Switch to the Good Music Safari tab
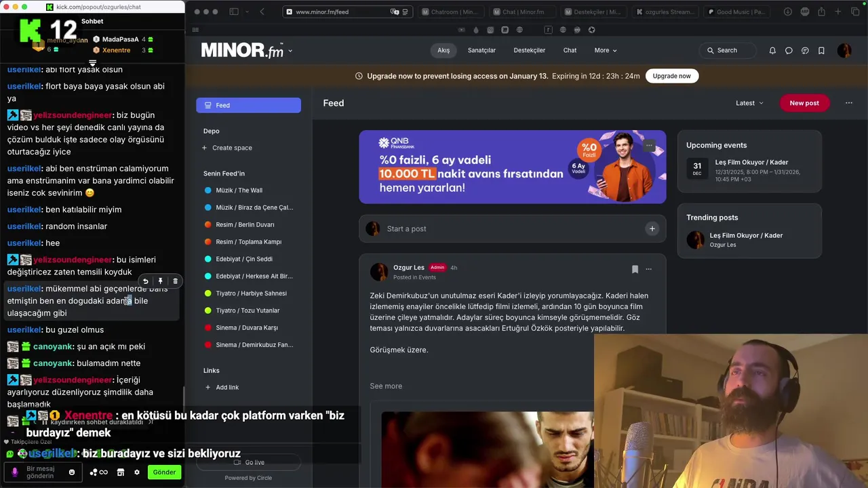The width and height of the screenshot is (868, 488). 736,12
